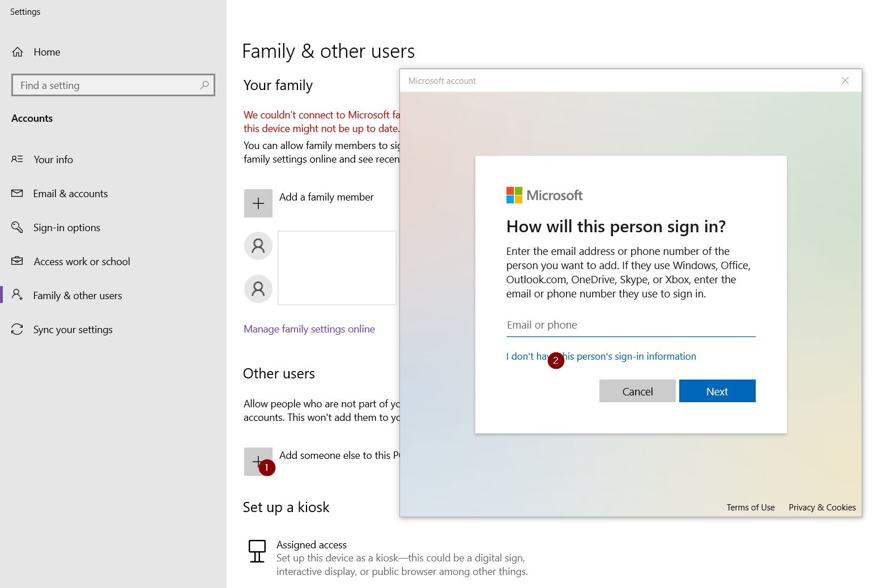Click the Next button
The image size is (890, 588).
717,391
